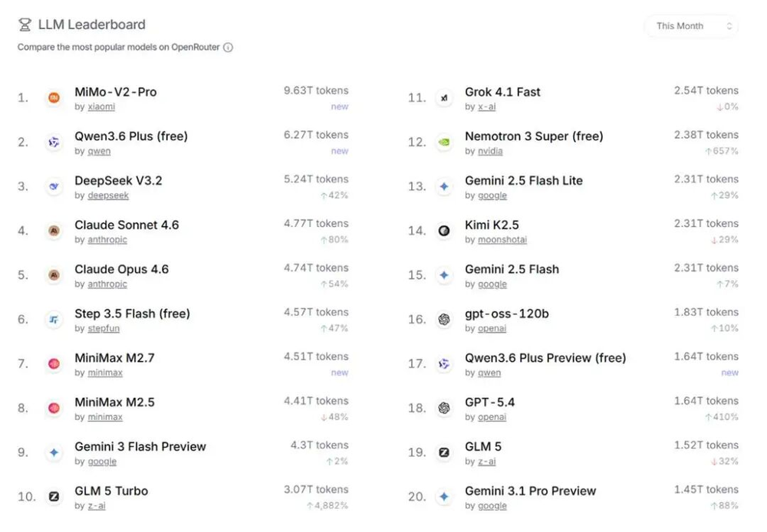767x532 pixels.
Task: Click the DeepSeek whale icon at rank 3
Action: click(x=54, y=186)
